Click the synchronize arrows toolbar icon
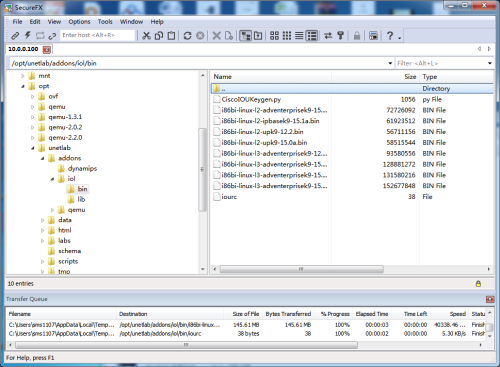Image resolution: width=500 pixels, height=367 pixels. 328,35
